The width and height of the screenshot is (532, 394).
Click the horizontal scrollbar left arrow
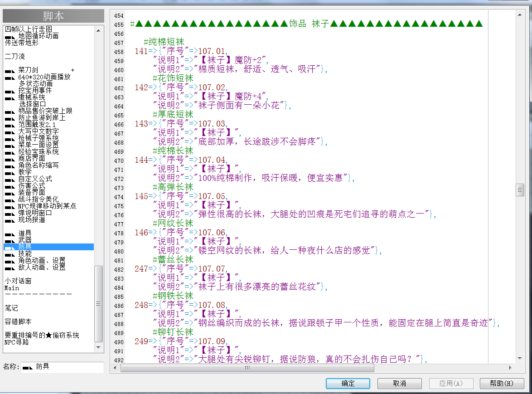click(116, 368)
